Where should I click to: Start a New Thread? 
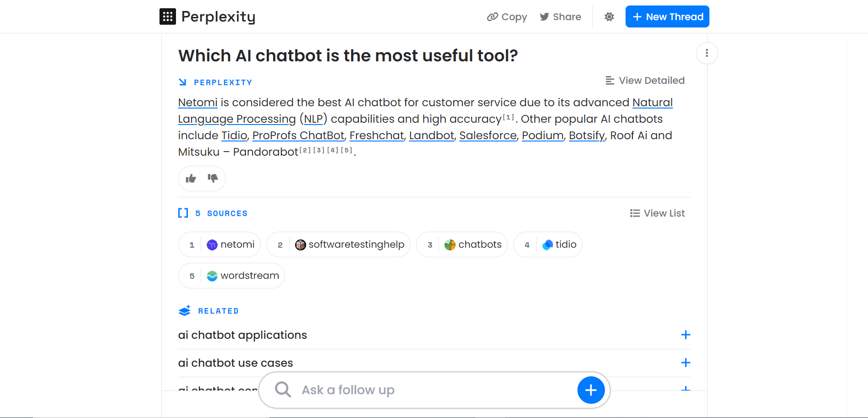(x=667, y=16)
